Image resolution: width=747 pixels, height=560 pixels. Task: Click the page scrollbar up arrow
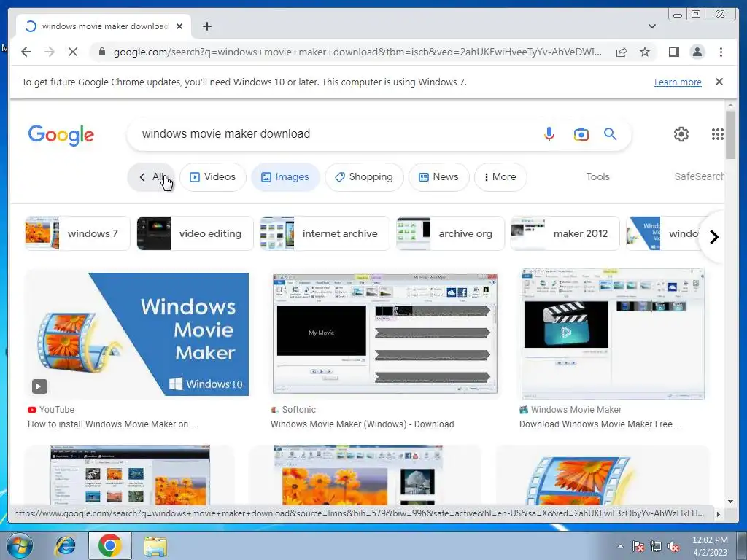tap(730, 105)
